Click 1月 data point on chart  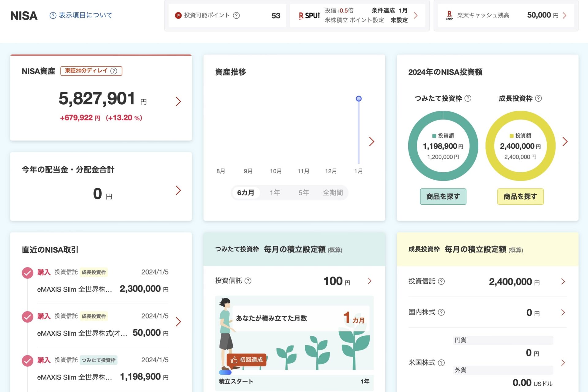click(x=359, y=99)
